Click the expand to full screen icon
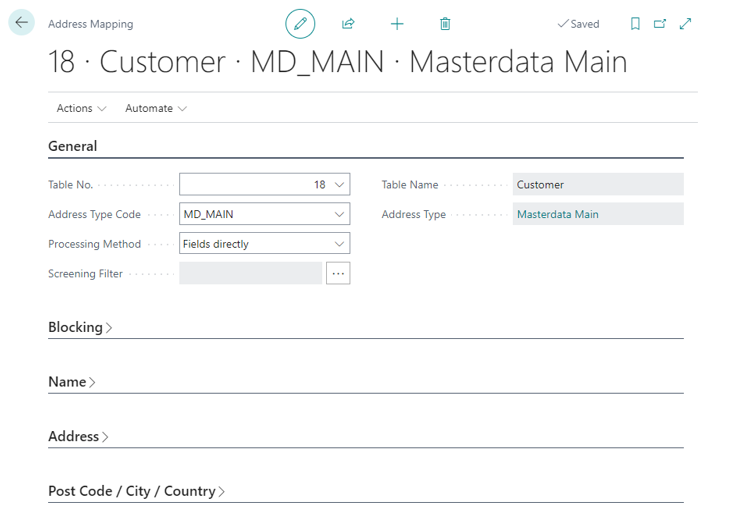Screen dimensions: 729x519 (x=685, y=24)
